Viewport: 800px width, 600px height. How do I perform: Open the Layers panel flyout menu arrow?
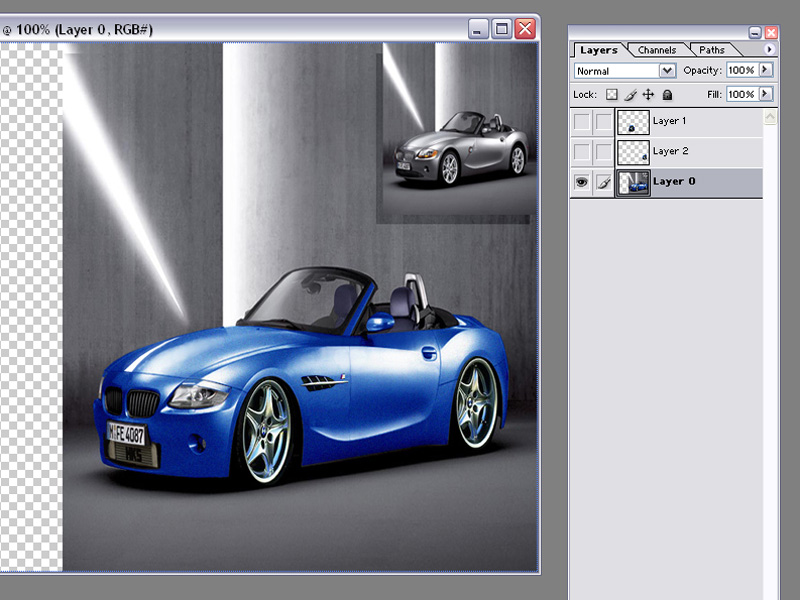[x=769, y=49]
